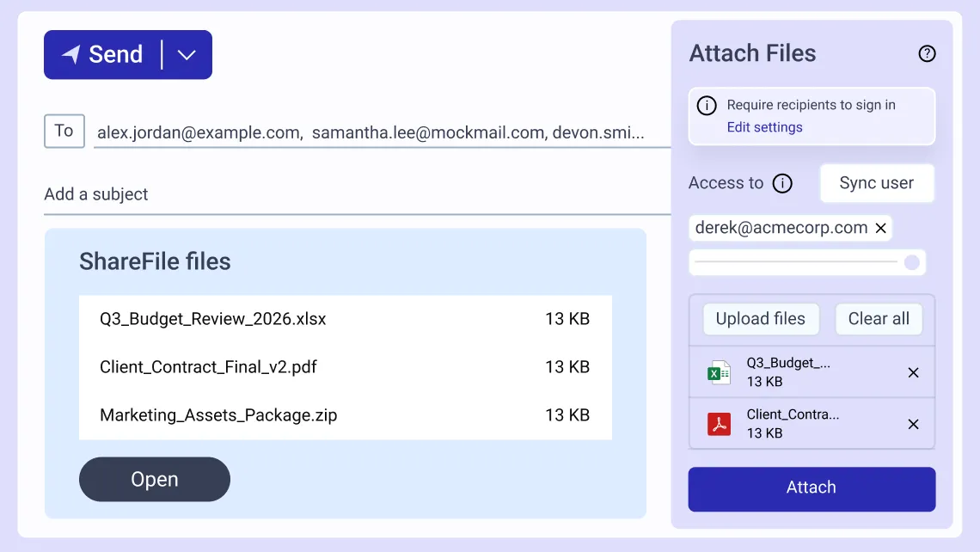Click the To recipients button
The width and height of the screenshot is (980, 552).
pos(64,131)
